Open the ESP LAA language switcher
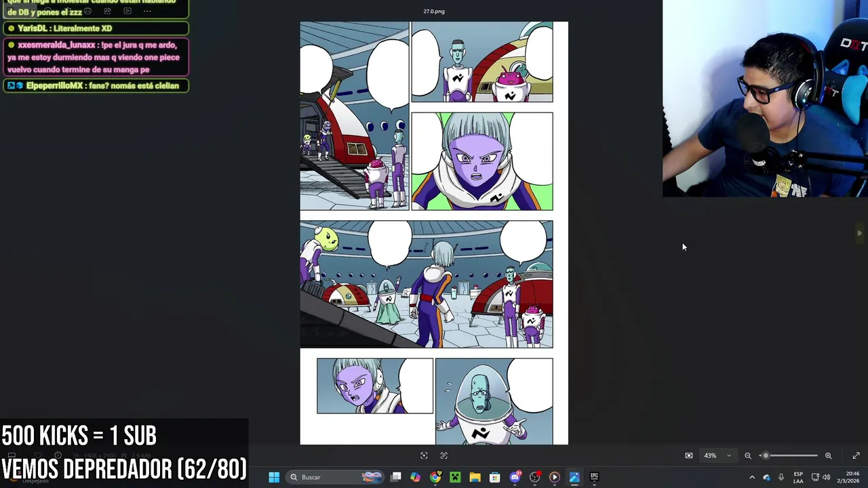Screen dimensions: 868x488 pos(798,477)
